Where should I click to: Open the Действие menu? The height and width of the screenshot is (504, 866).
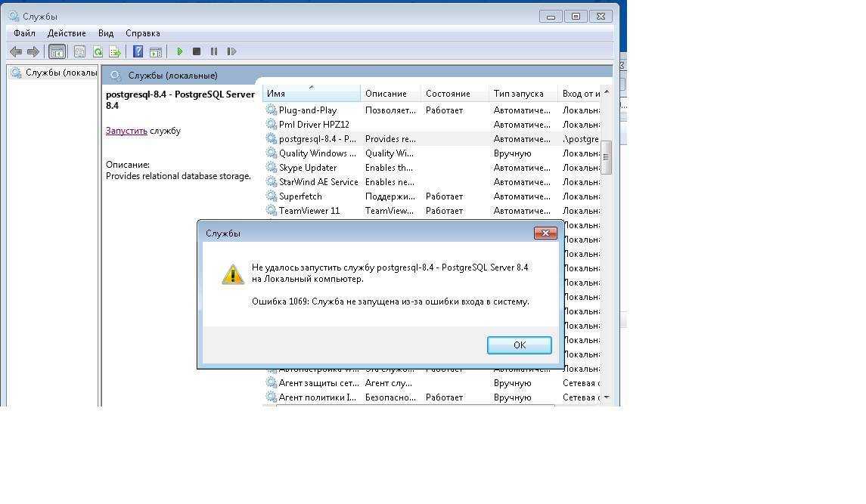pyautogui.click(x=67, y=33)
